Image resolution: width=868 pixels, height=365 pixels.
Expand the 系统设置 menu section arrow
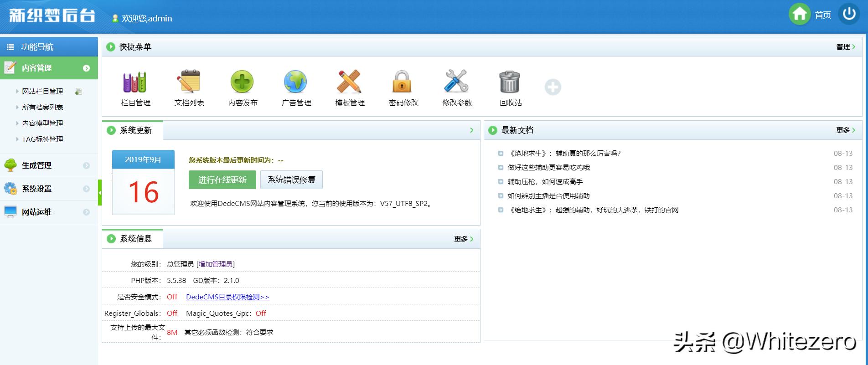point(86,189)
